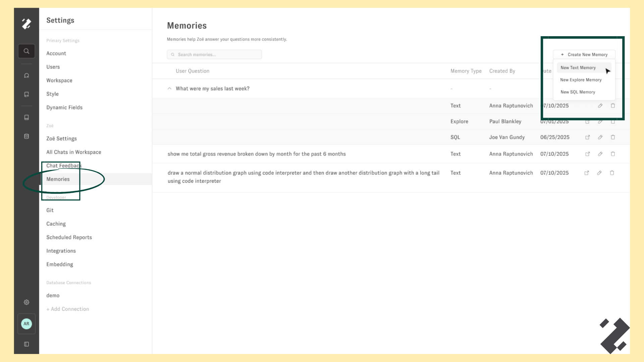Click the AR user avatar
The image size is (644, 362).
click(26, 324)
